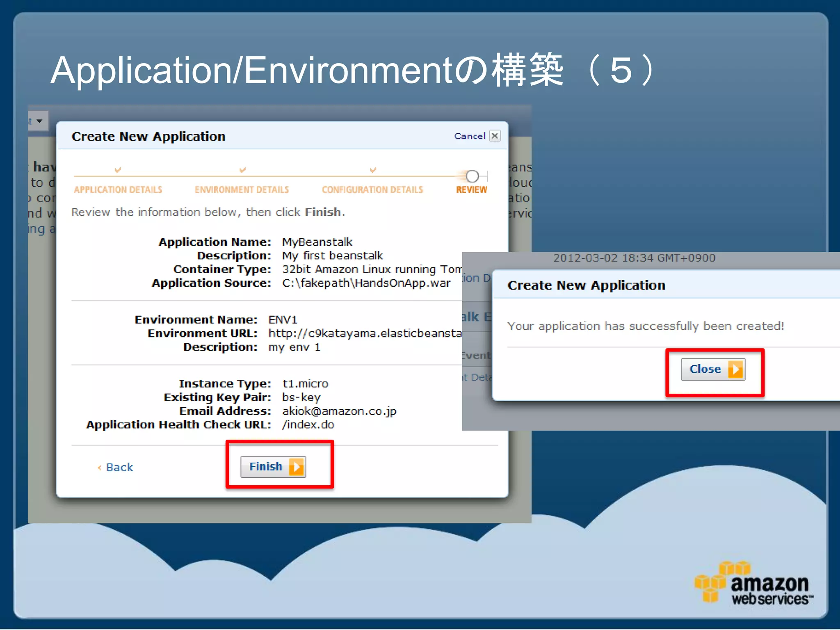The image size is (840, 630).
Task: Select the Configuration Details step
Action: (x=372, y=189)
